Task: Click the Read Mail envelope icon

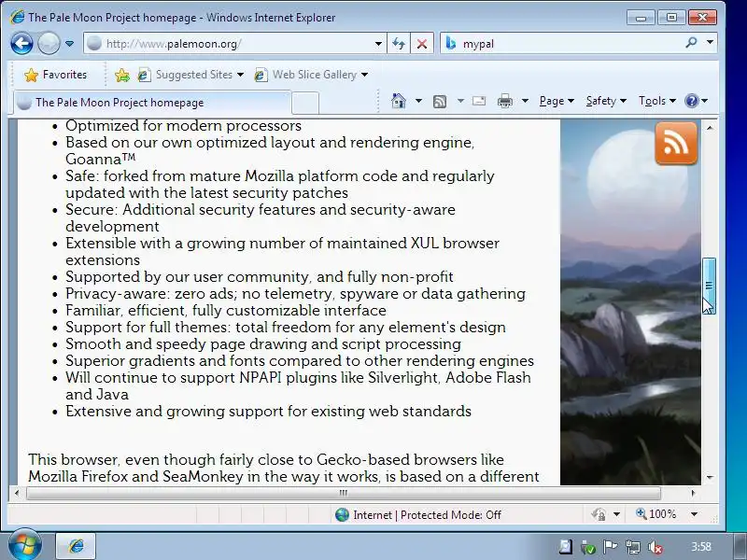Action: (x=479, y=101)
